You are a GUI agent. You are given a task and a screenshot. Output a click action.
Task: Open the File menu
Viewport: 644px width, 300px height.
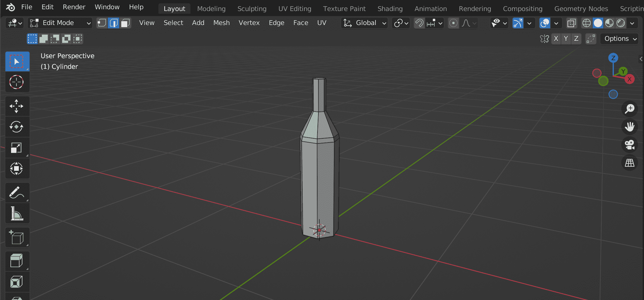[27, 7]
